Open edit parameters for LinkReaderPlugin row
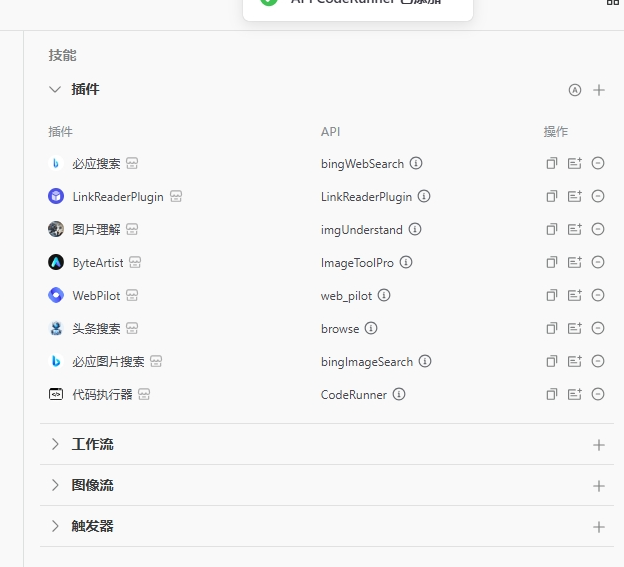Viewport: 624px width, 567px height. point(575,196)
